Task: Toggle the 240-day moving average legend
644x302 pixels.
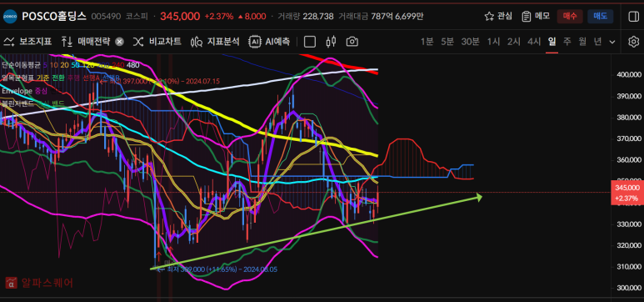Action: pyautogui.click(x=118, y=65)
